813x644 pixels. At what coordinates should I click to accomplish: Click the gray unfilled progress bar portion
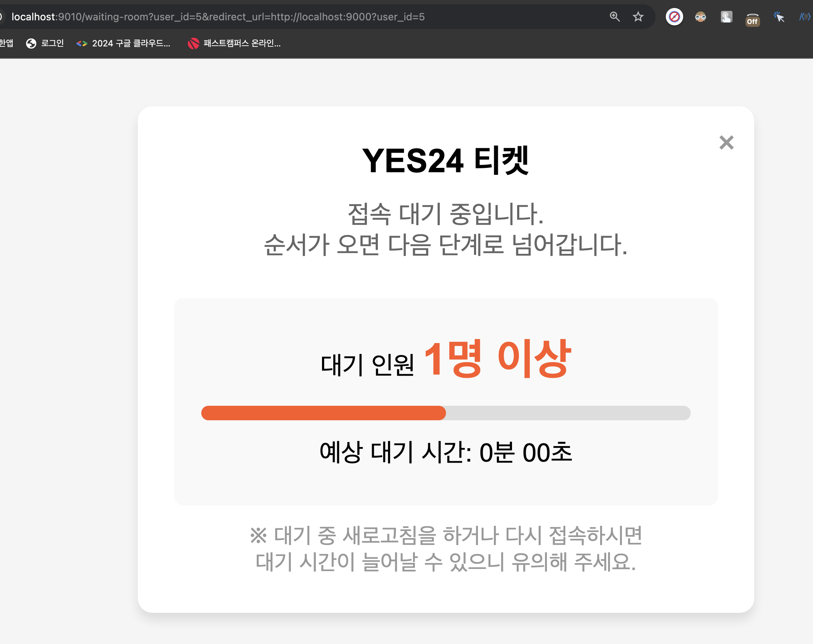pyautogui.click(x=568, y=413)
